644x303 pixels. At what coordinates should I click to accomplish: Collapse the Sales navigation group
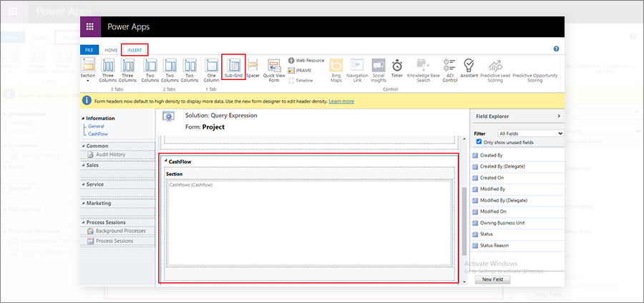pyautogui.click(x=84, y=165)
